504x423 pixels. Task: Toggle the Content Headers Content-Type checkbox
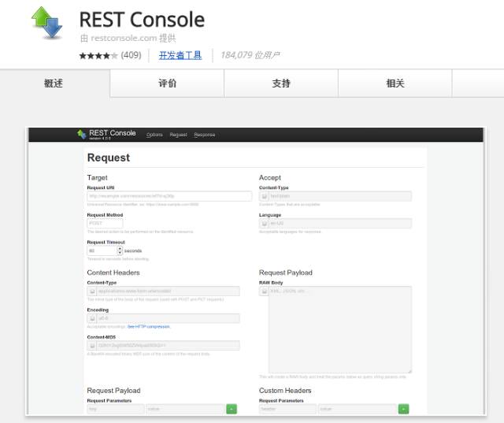point(92,291)
